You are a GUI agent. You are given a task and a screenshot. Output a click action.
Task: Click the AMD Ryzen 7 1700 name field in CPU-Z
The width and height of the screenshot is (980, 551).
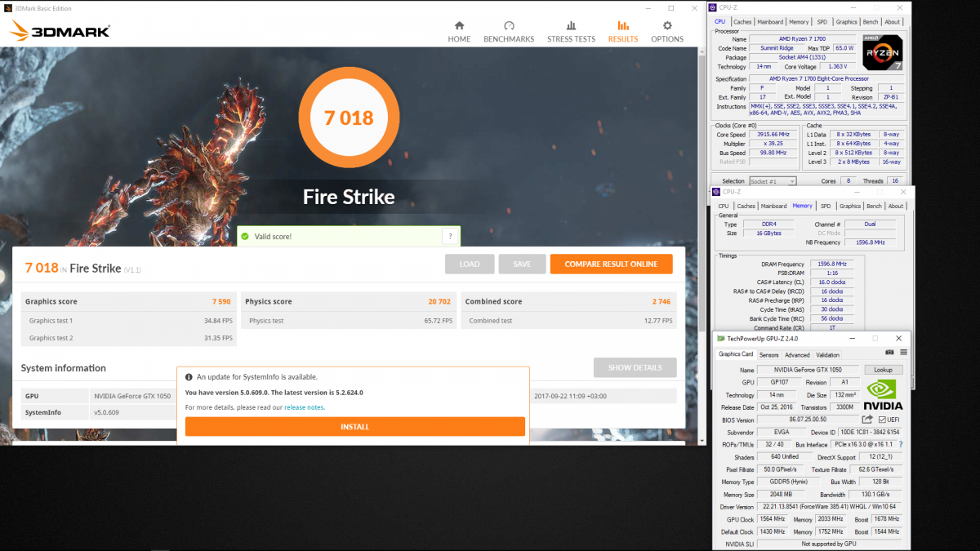click(x=803, y=39)
